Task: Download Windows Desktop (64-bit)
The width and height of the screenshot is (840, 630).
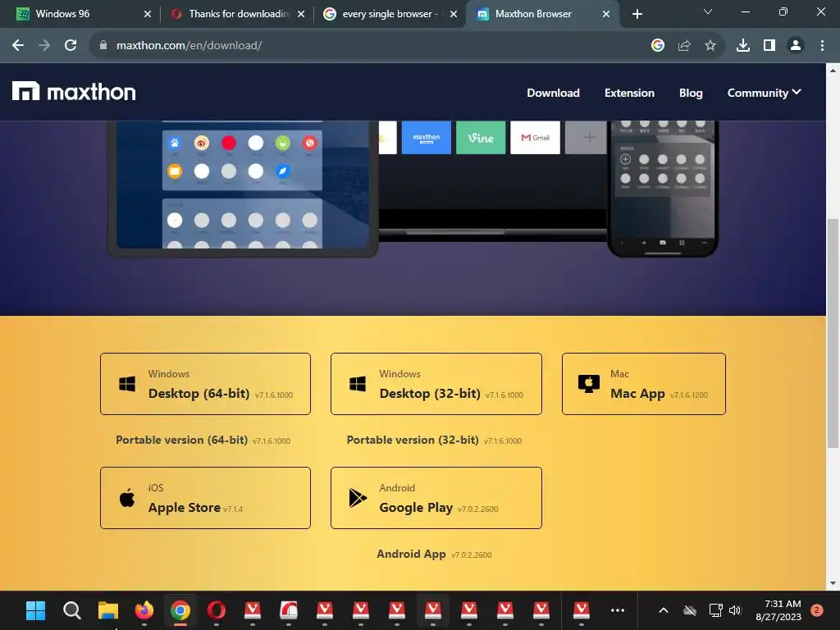Action: [205, 384]
